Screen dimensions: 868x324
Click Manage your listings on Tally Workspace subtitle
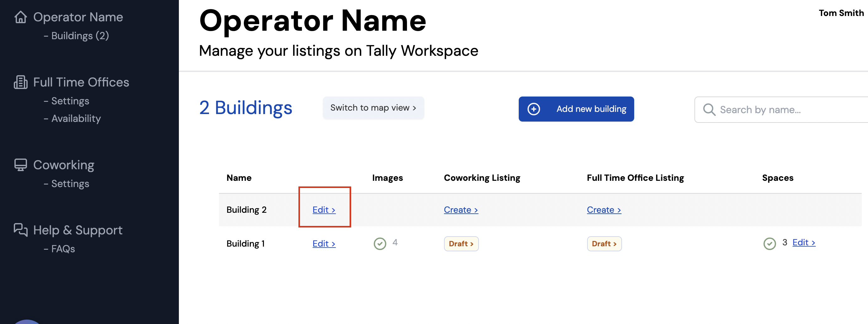[x=339, y=51]
